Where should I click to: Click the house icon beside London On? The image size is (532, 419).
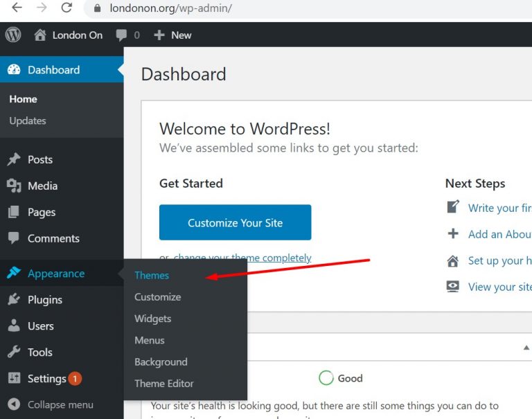coord(40,35)
